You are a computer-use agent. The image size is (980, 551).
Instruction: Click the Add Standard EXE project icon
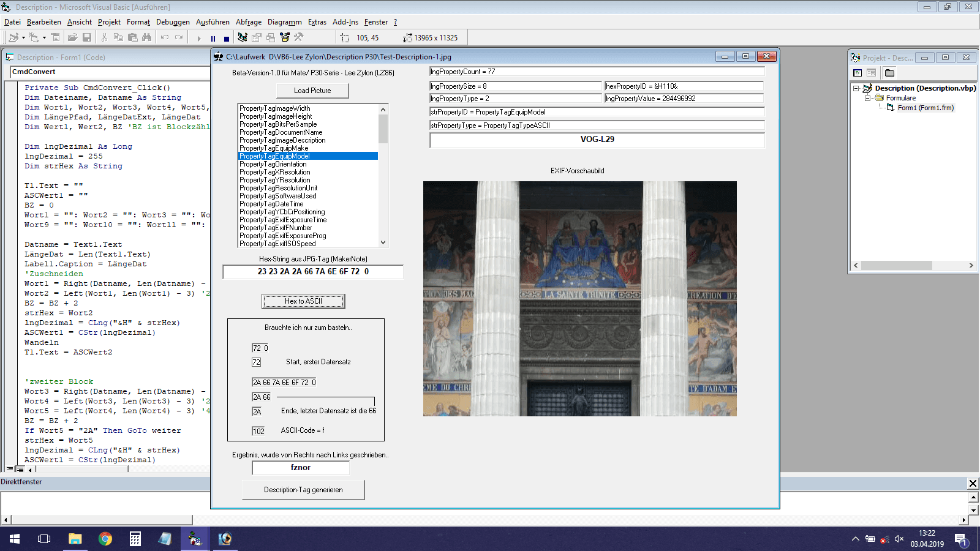click(13, 37)
